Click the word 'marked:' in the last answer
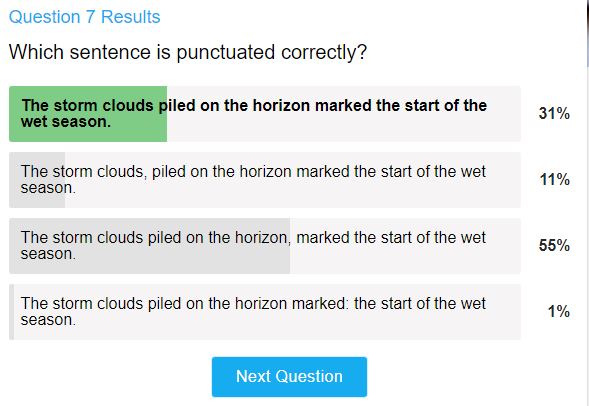The width and height of the screenshot is (589, 406). coord(320,303)
